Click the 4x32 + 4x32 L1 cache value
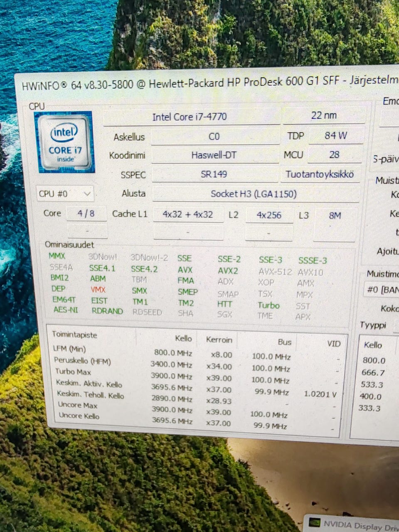The height and width of the screenshot is (532, 399). point(187,214)
